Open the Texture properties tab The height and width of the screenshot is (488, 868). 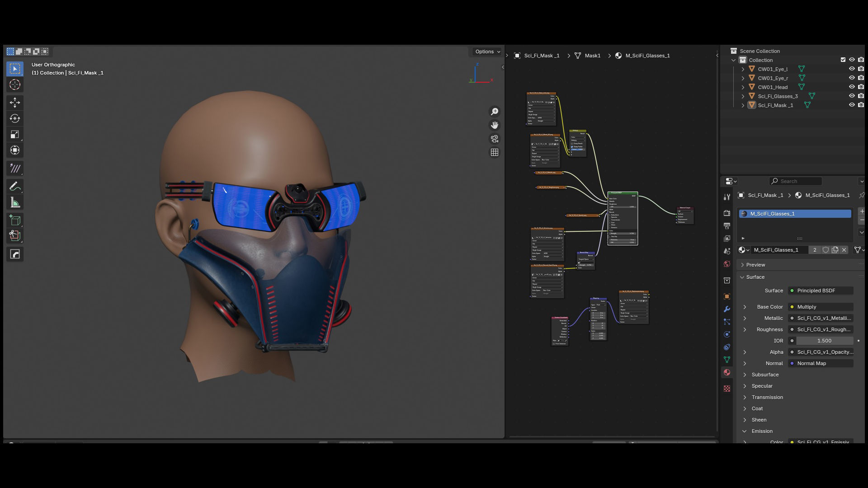[727, 389]
